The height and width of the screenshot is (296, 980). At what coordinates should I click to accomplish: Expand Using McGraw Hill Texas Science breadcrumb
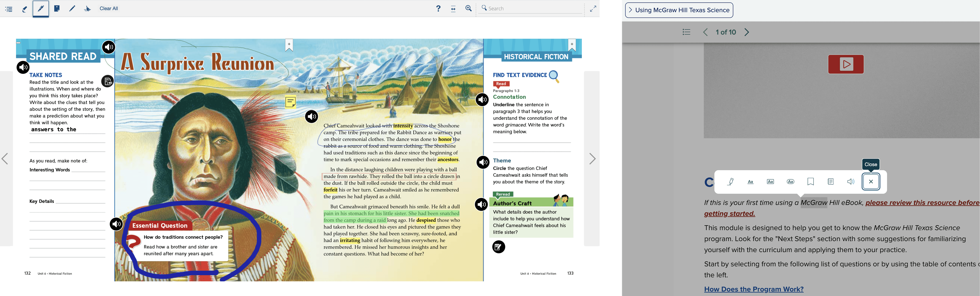679,10
